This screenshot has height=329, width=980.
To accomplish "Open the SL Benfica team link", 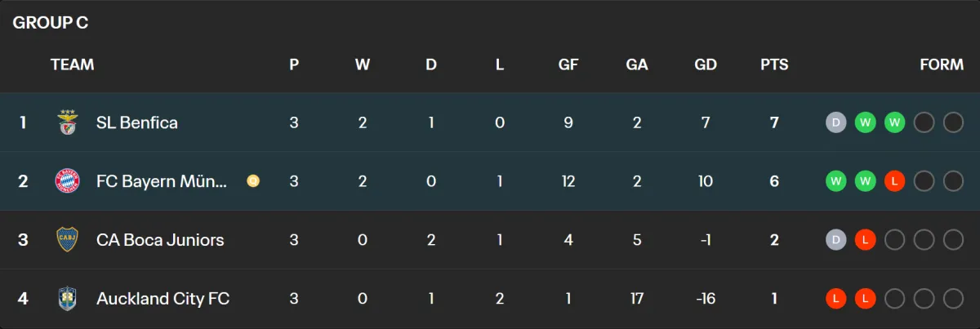I will tap(136, 122).
